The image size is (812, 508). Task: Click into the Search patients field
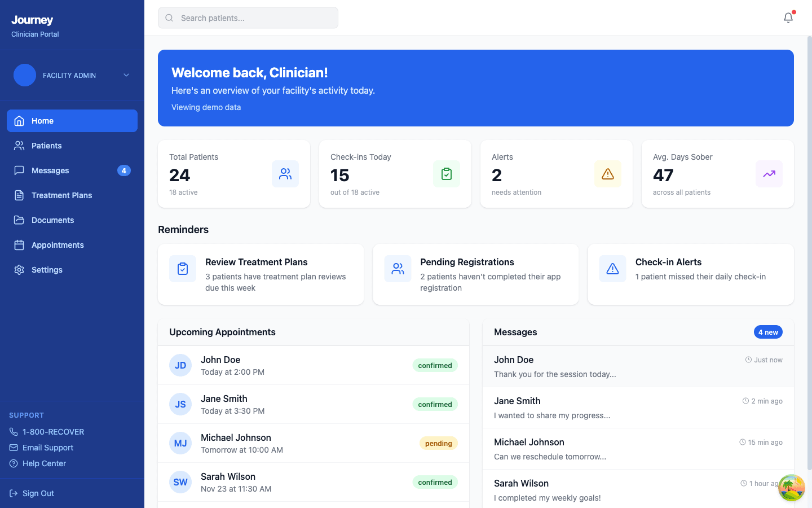tap(248, 17)
